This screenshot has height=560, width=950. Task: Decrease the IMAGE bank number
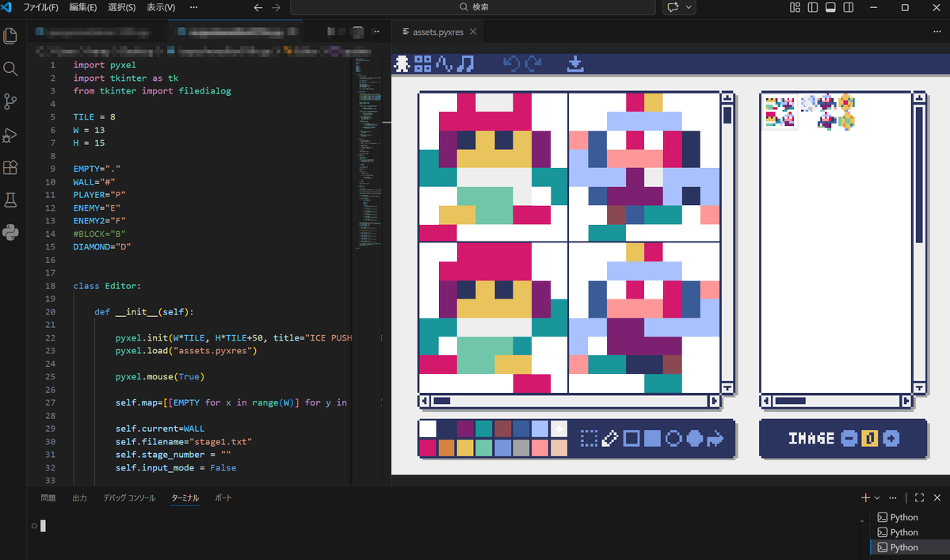pyautogui.click(x=849, y=438)
